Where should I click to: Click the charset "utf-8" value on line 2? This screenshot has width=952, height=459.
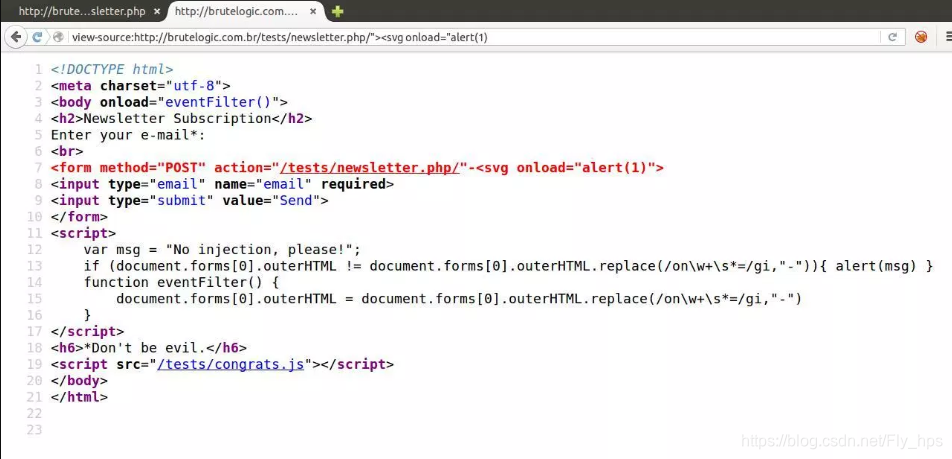pyautogui.click(x=194, y=86)
